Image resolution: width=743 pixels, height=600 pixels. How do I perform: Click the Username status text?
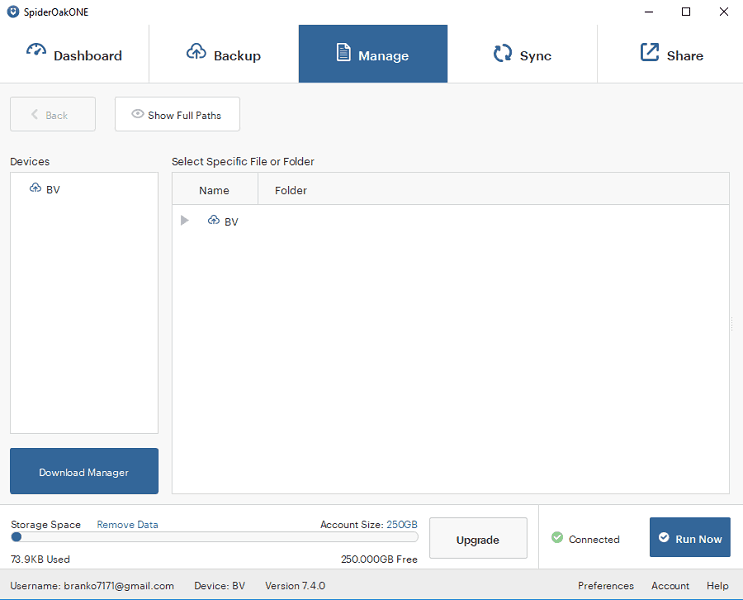click(92, 585)
